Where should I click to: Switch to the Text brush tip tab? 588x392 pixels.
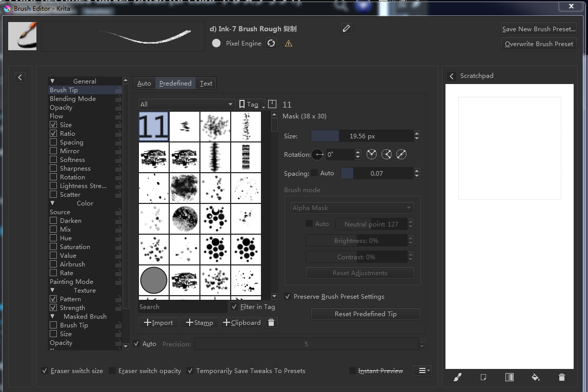pyautogui.click(x=206, y=84)
